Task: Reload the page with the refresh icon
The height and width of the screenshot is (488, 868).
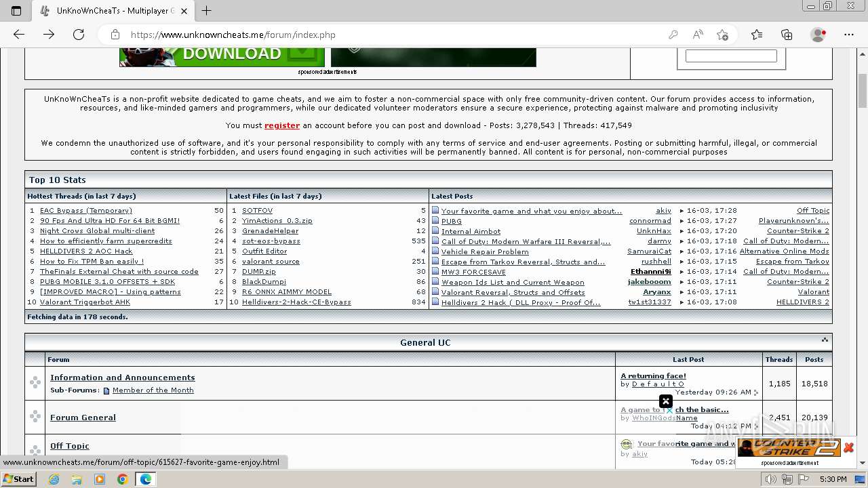Action: pos(79,35)
